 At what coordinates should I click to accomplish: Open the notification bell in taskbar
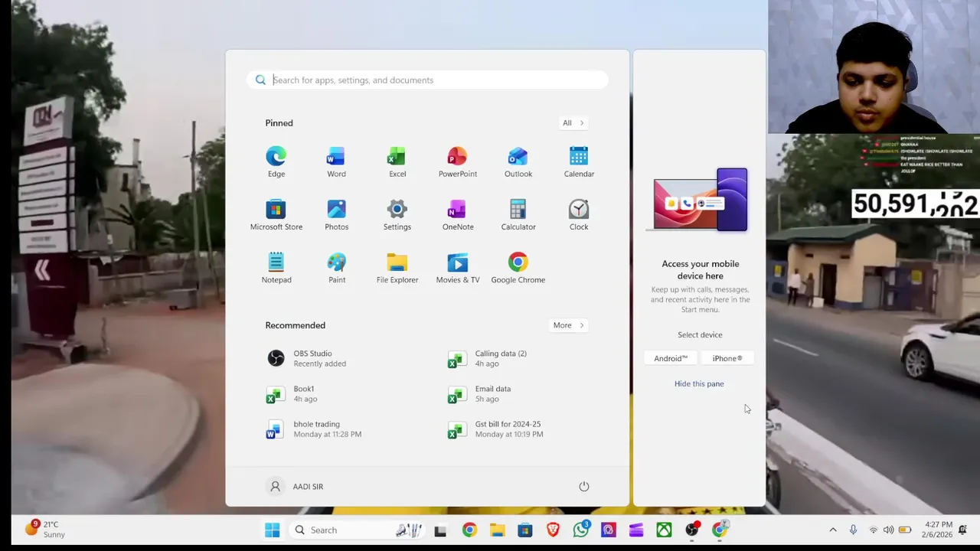pyautogui.click(x=963, y=530)
